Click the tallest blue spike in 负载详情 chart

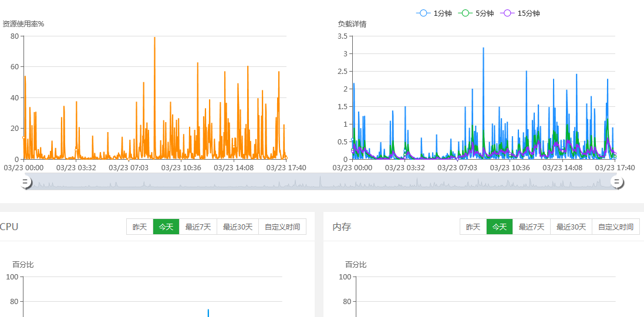(x=483, y=49)
